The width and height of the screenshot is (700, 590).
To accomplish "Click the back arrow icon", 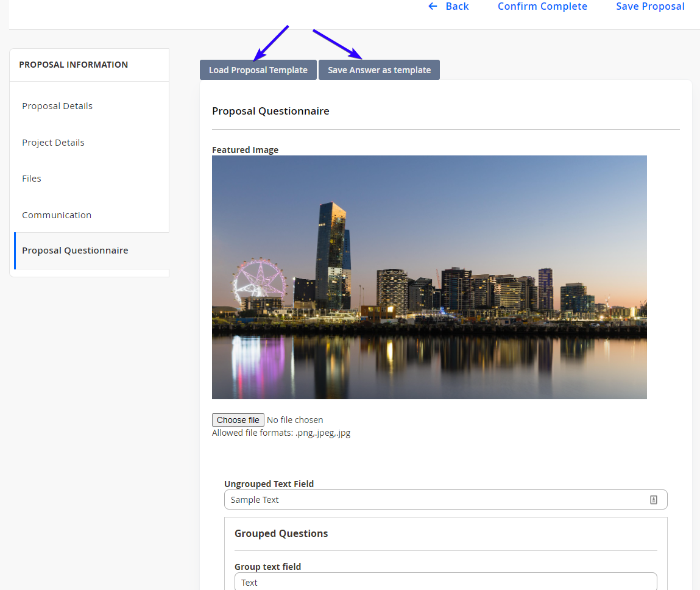I will point(433,6).
